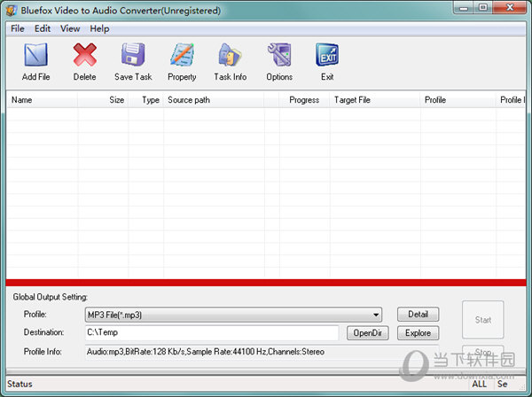This screenshot has width=532, height=397.
Task: Sort by the Size column header
Action: coord(103,99)
